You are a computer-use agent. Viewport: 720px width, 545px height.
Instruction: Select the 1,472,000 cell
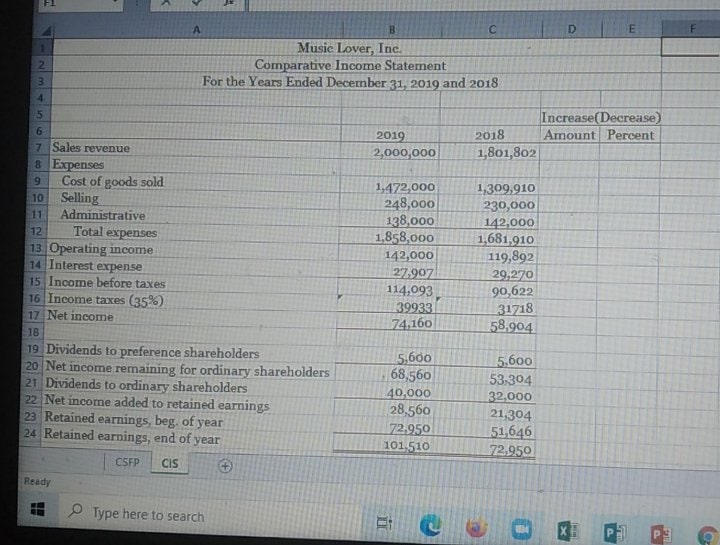click(x=405, y=187)
